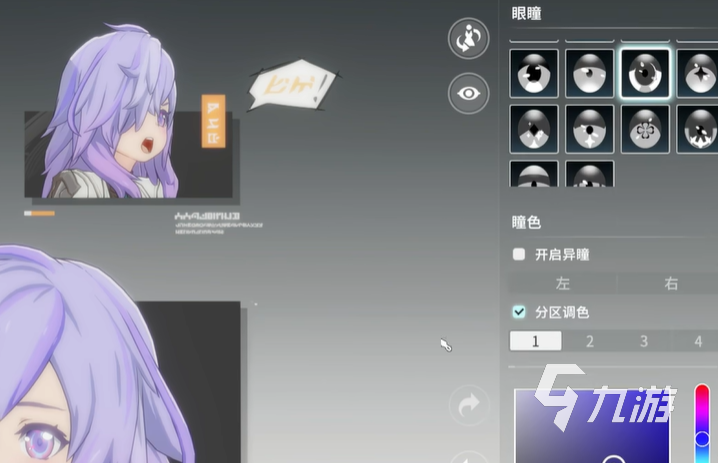Select second-row pupil with star below

[x=589, y=129]
